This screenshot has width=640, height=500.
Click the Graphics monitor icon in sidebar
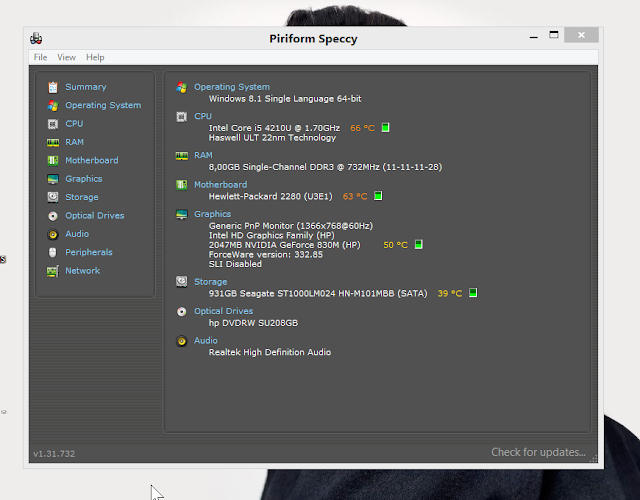click(53, 179)
